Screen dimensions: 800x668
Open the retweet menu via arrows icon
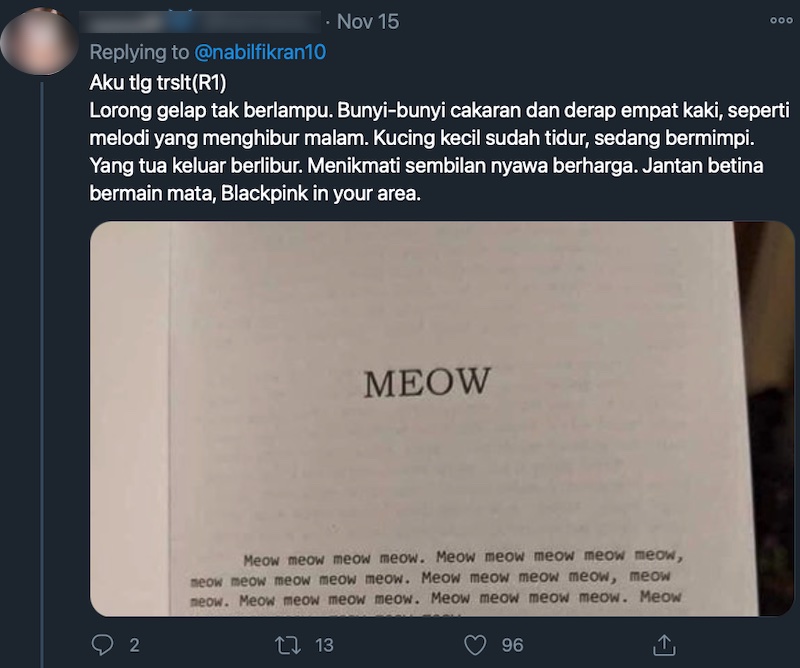coord(291,645)
